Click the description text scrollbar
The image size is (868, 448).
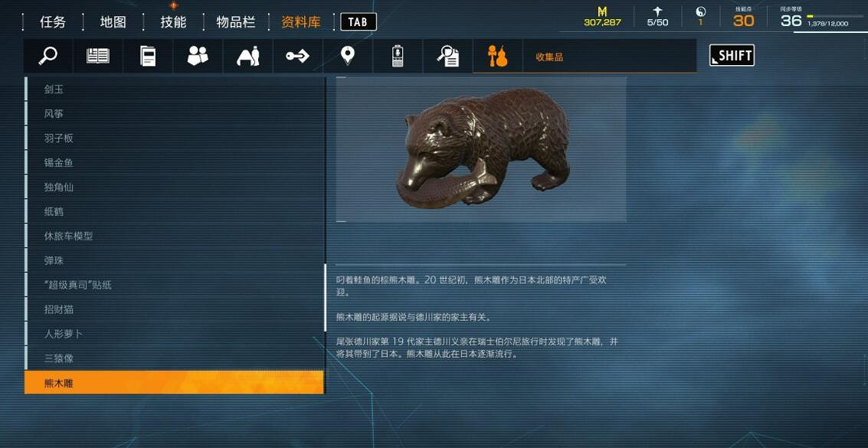tap(326, 298)
